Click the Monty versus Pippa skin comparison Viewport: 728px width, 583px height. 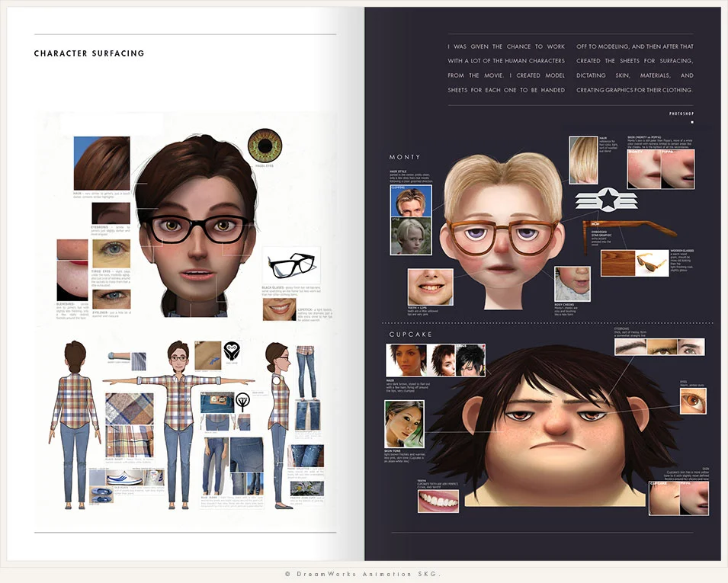tap(661, 169)
